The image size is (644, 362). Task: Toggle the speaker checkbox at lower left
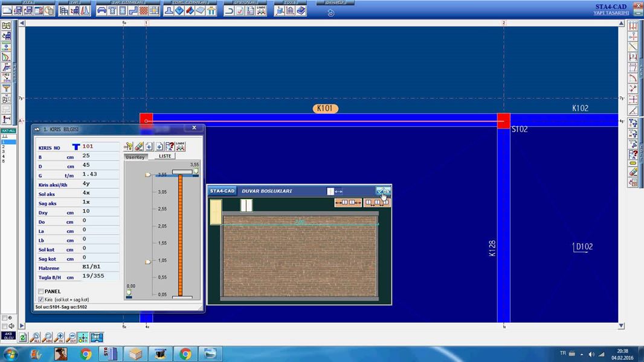click(5, 326)
